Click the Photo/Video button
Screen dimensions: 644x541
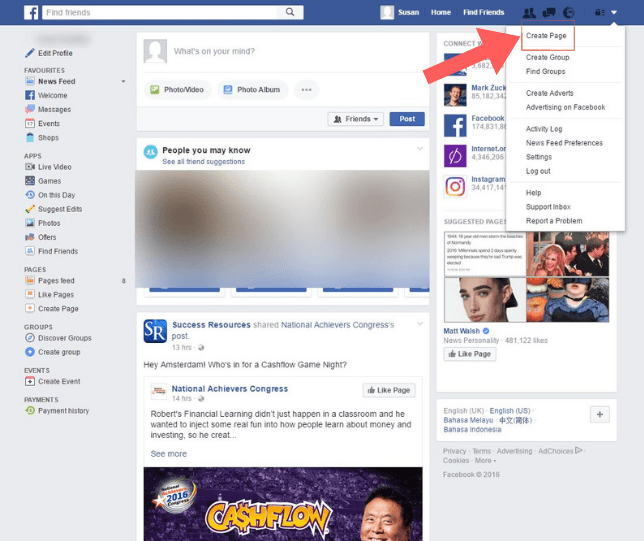(x=177, y=89)
